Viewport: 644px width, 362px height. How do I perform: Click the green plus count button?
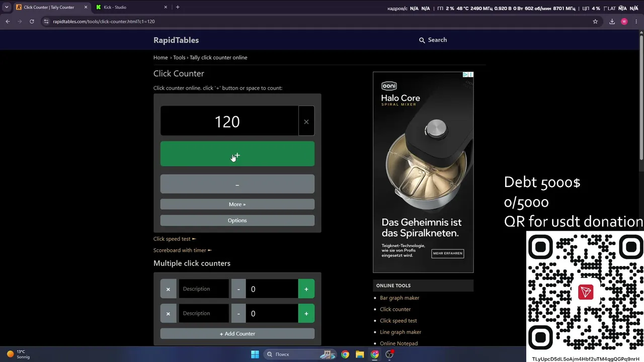tap(237, 154)
